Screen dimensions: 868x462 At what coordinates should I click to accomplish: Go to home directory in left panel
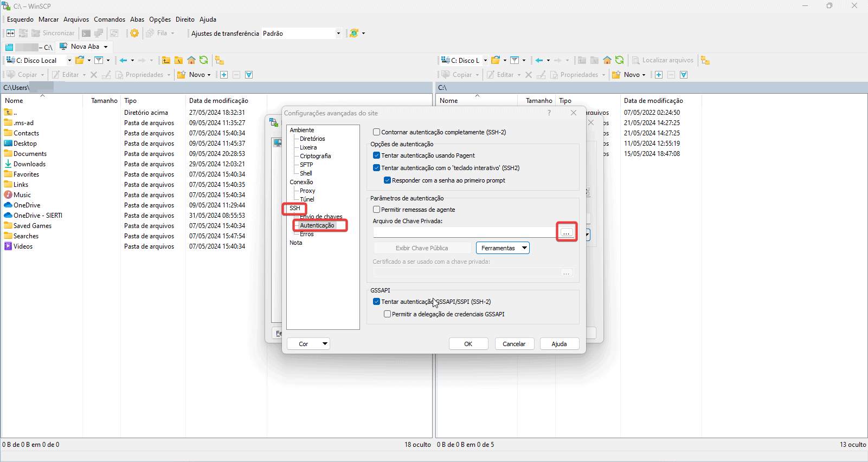[191, 60]
